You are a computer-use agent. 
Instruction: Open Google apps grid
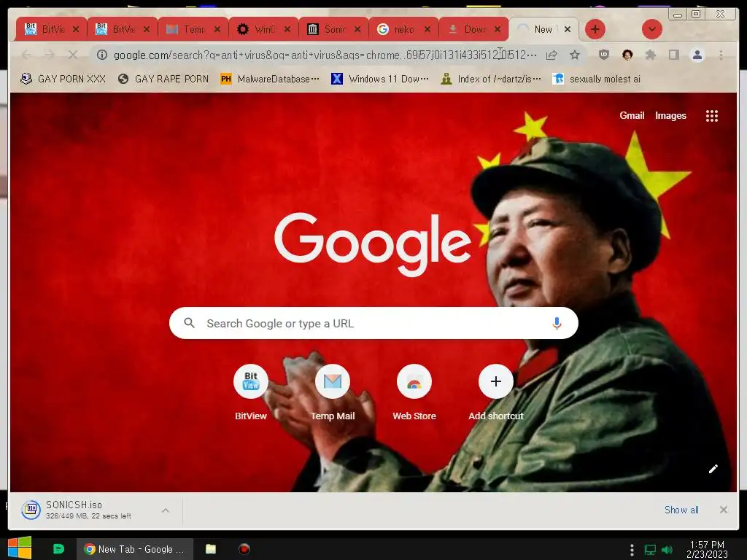click(712, 116)
